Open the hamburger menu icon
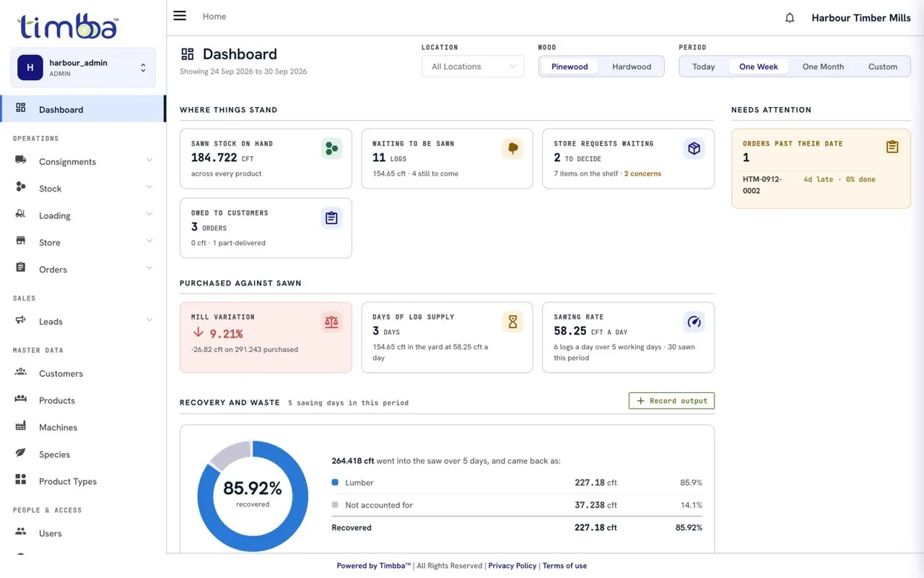This screenshot has height=578, width=924. [x=180, y=16]
